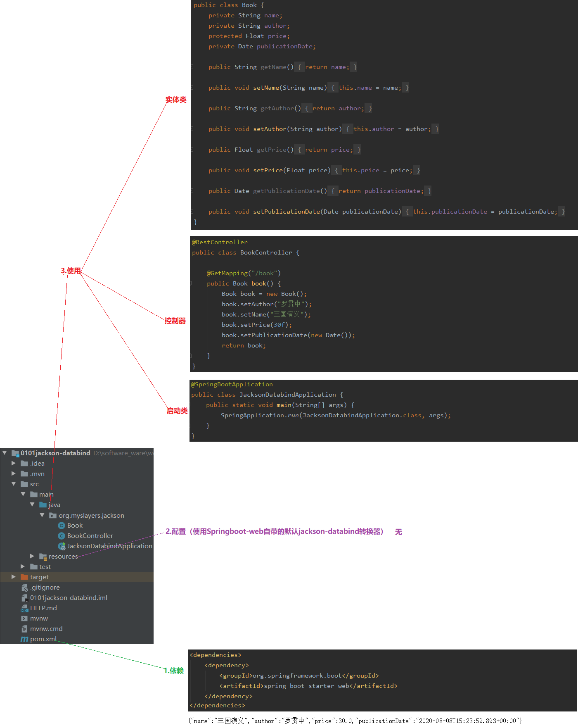Select the java source folder
The width and height of the screenshot is (578, 728).
[x=54, y=505]
